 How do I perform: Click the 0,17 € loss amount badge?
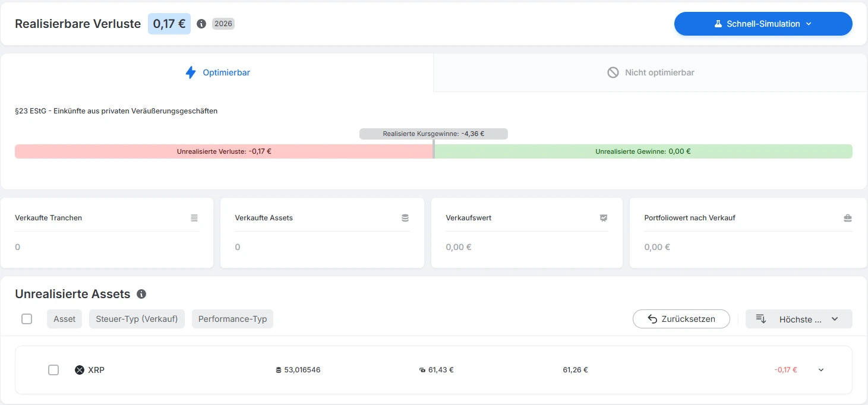click(x=169, y=24)
